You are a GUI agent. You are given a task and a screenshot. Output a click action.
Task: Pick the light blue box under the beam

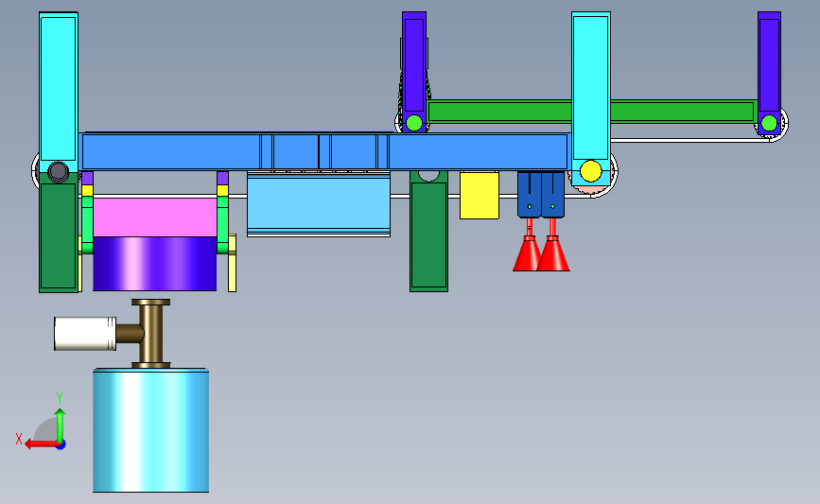319,204
